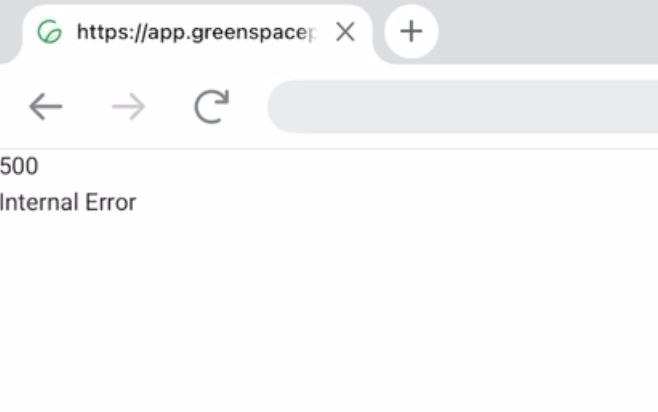The image size is (658, 412).
Task: Place cursor in the URL field
Action: tap(460, 106)
